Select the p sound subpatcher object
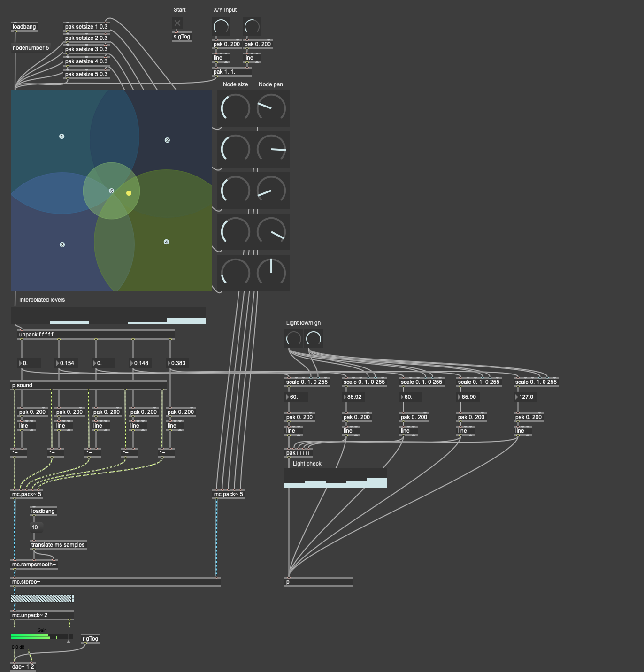644x672 pixels. pos(88,385)
